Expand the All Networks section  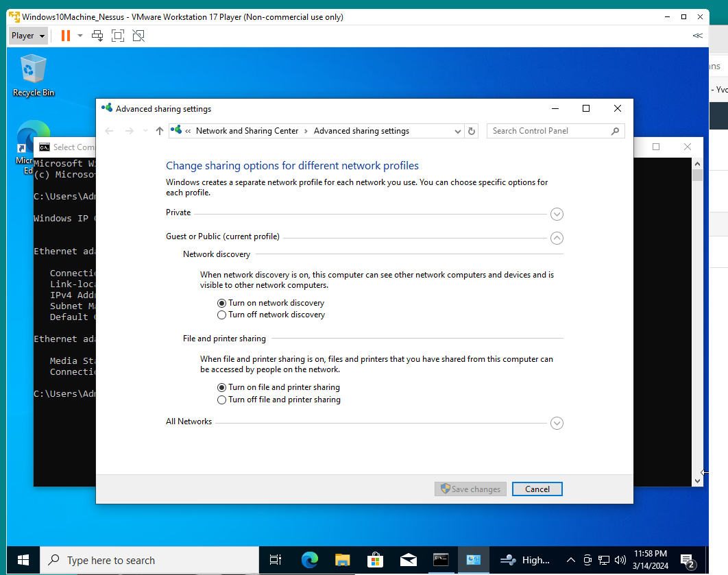click(x=557, y=424)
